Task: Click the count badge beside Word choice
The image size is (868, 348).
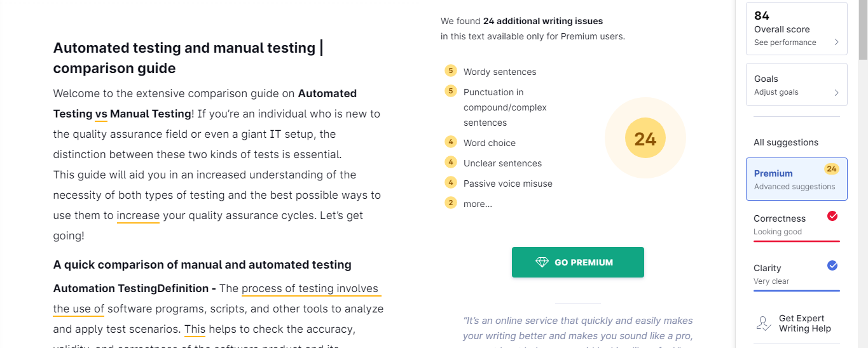Action: click(x=451, y=142)
